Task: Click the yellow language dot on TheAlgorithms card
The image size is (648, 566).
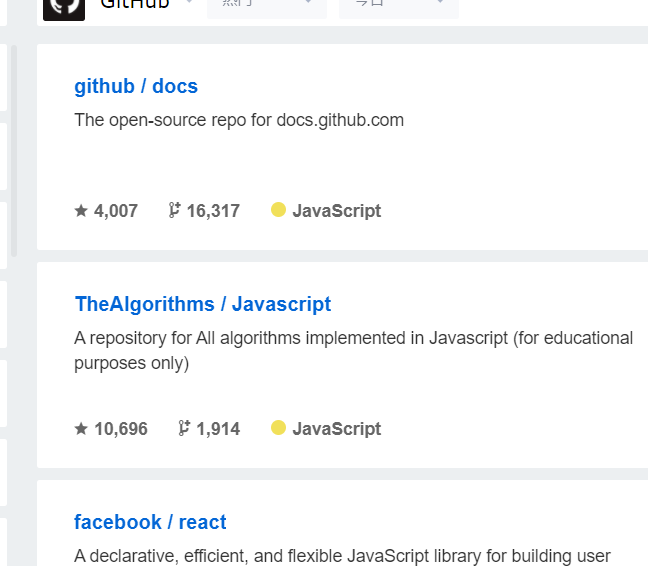Action: pos(279,428)
